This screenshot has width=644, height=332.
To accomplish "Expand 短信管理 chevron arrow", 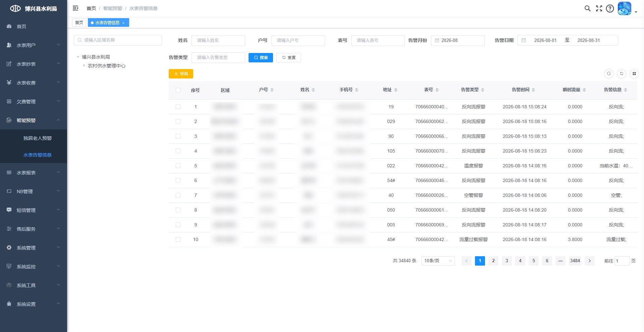I will tap(58, 210).
